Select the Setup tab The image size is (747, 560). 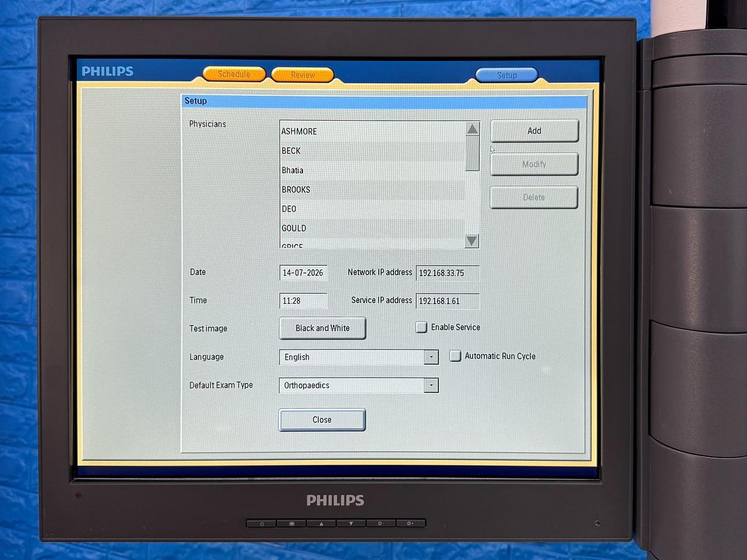point(507,75)
